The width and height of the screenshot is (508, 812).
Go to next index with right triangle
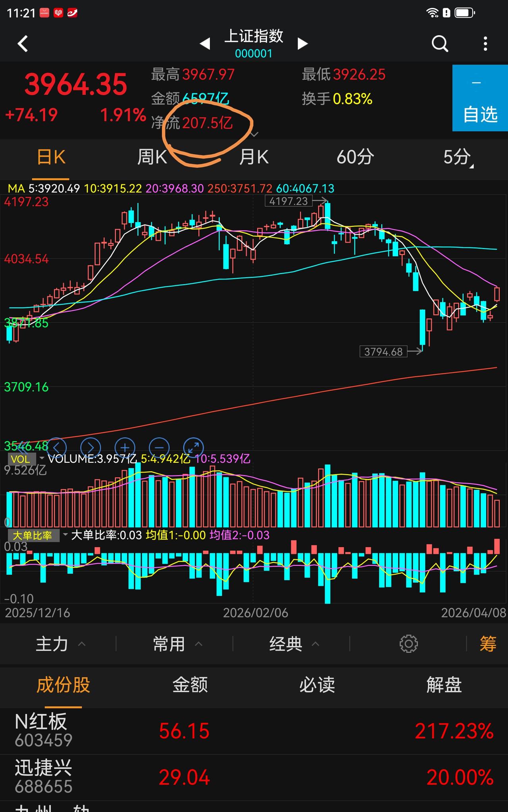coord(303,43)
